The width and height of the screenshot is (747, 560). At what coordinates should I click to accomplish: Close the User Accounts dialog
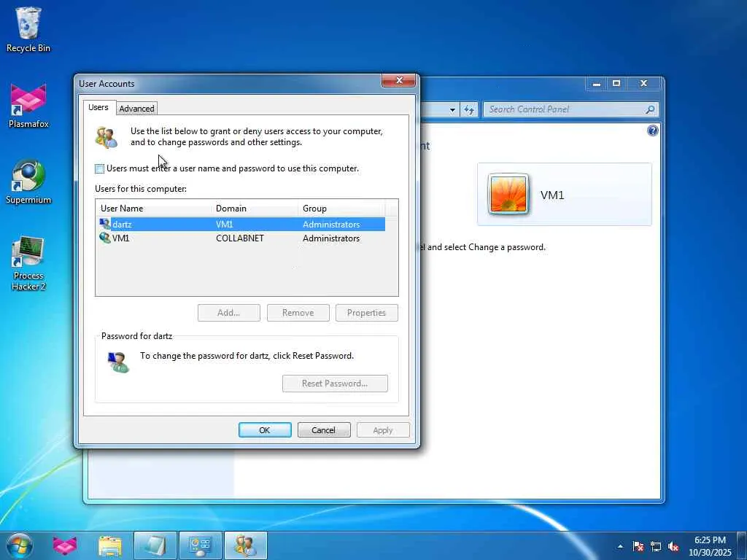tap(399, 80)
